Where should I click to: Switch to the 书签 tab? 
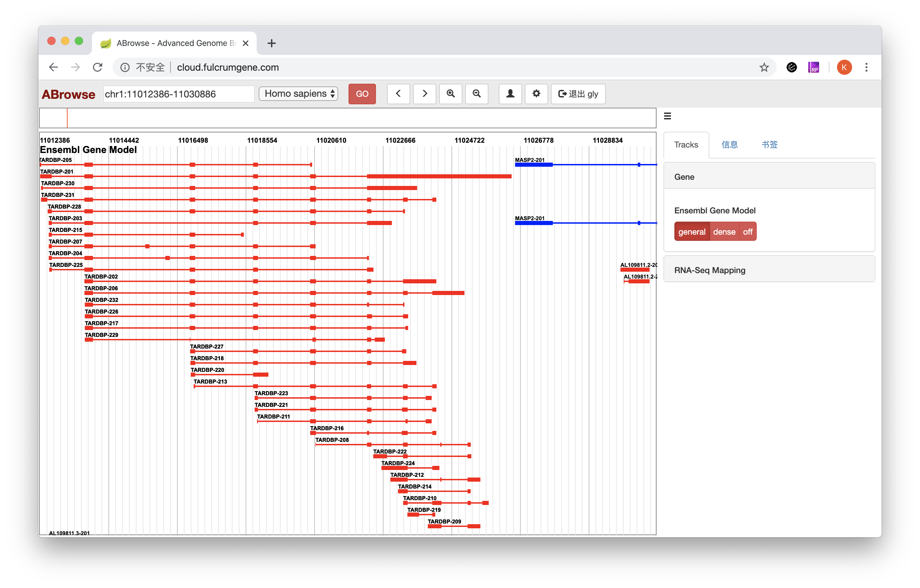[769, 145]
